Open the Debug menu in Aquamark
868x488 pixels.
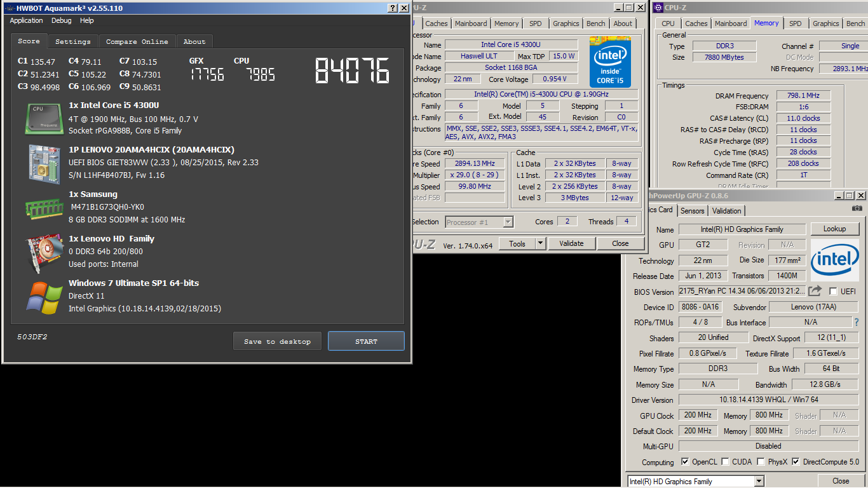[62, 20]
